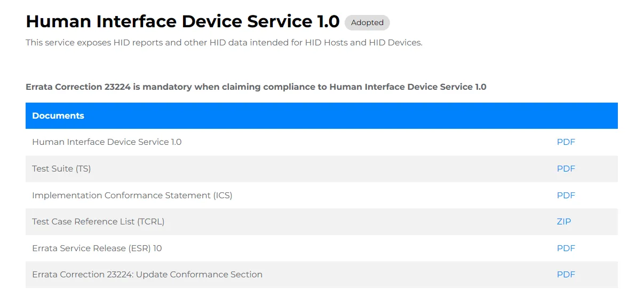Open the Errata Service Release 10 PDF

(566, 248)
